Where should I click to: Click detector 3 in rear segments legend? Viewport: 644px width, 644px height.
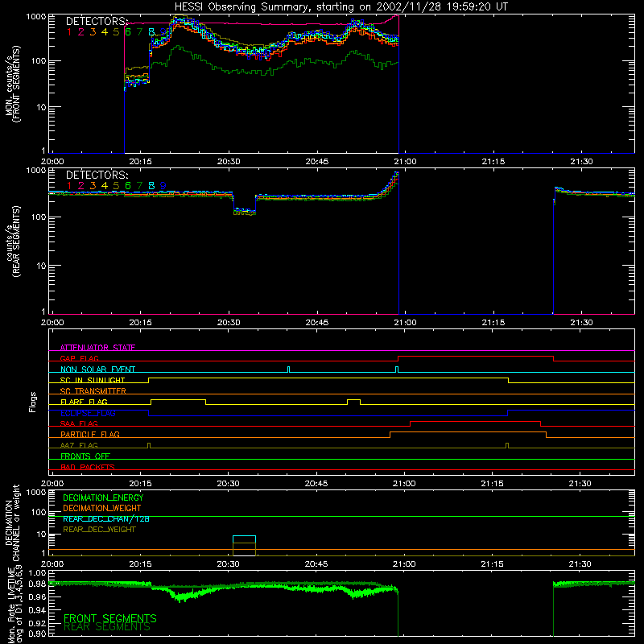tap(93, 186)
